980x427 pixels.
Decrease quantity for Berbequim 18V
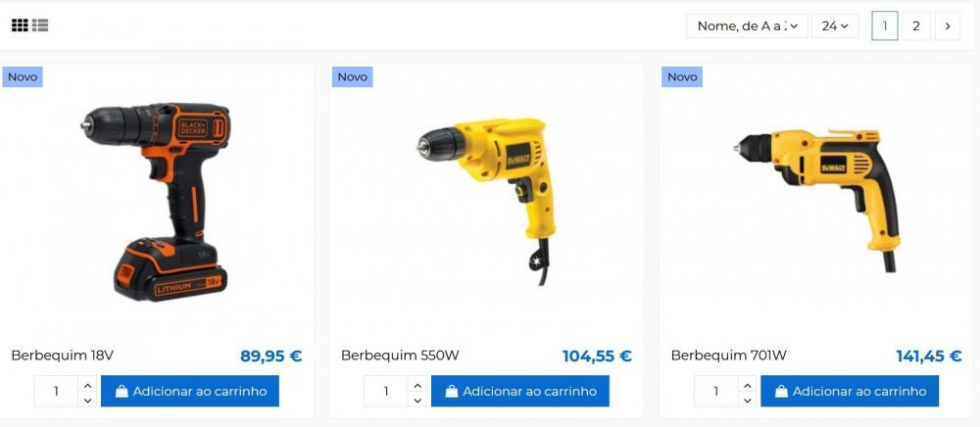(87, 400)
